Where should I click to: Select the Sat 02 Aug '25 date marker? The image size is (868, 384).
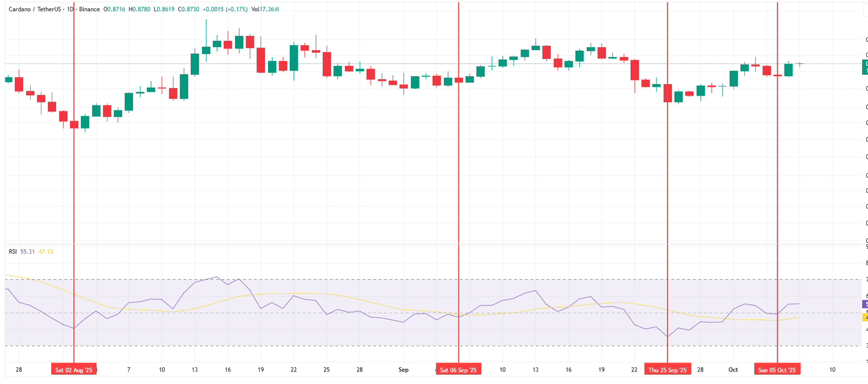(74, 370)
